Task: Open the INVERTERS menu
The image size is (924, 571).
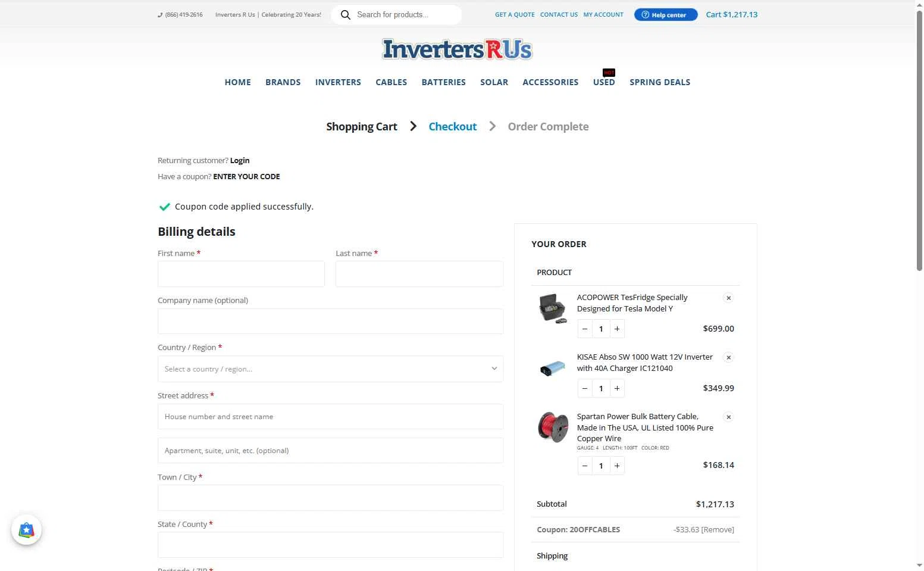Action: 338,82
